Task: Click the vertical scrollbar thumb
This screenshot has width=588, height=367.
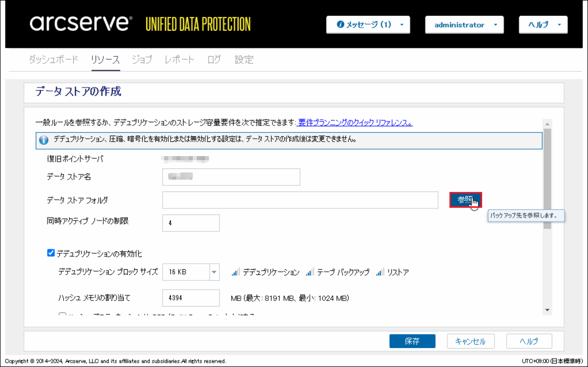Action: [x=547, y=178]
